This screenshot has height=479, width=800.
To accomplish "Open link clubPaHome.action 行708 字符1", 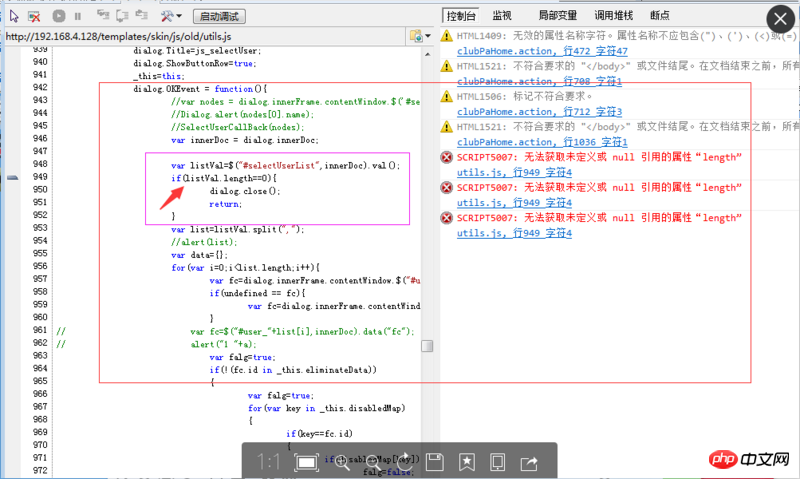I will click(x=539, y=81).
